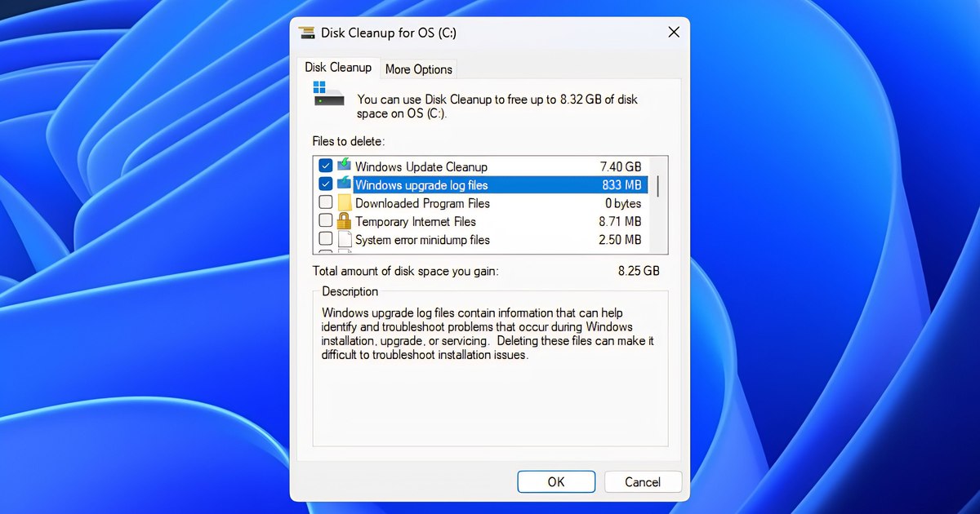Screen dimensions: 980x514
Task: Select the Windows Update Cleanup row text
Action: pos(421,166)
